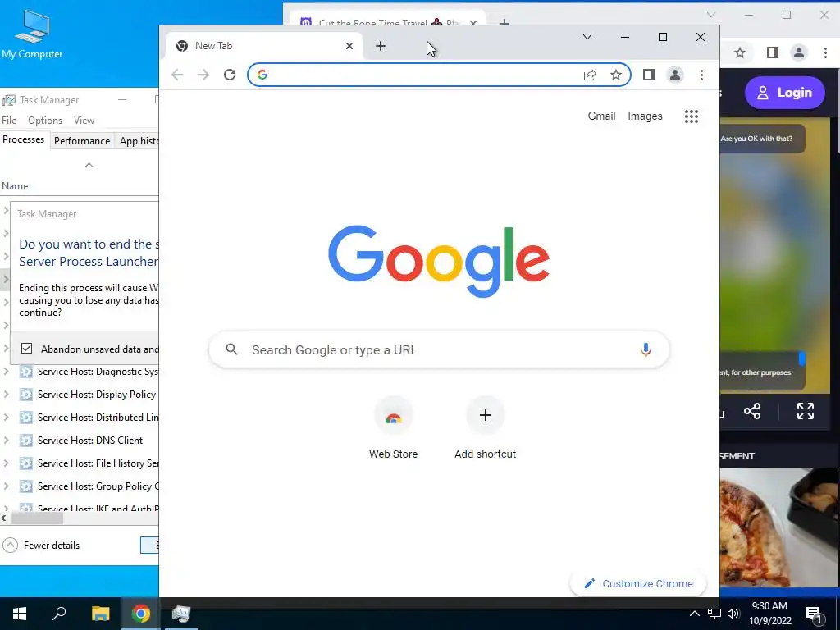Three-dot menu in background Chrome window
This screenshot has height=630, width=840.
825,52
